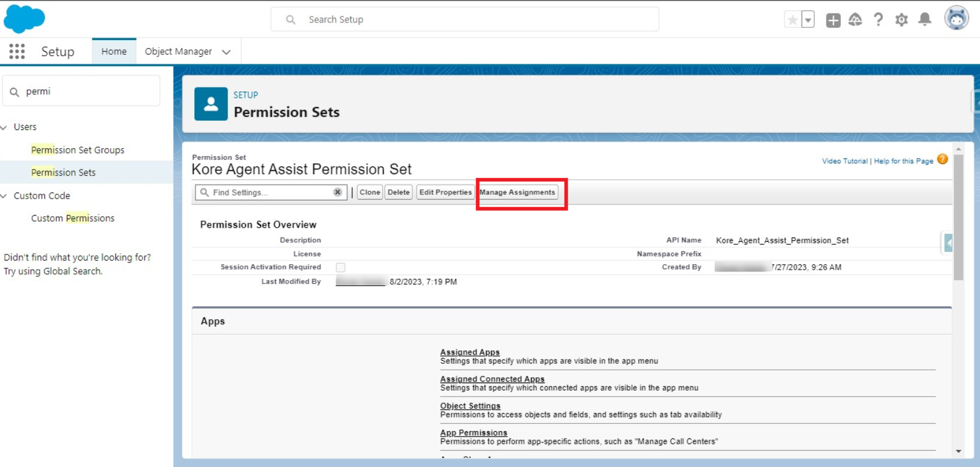Switch to the Home tab

pyautogui.click(x=114, y=52)
